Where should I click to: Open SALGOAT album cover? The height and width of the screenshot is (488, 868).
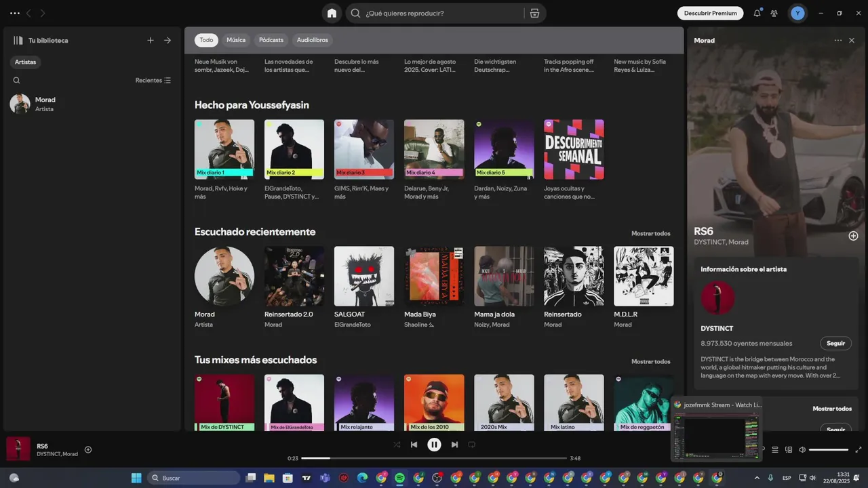[x=364, y=276]
